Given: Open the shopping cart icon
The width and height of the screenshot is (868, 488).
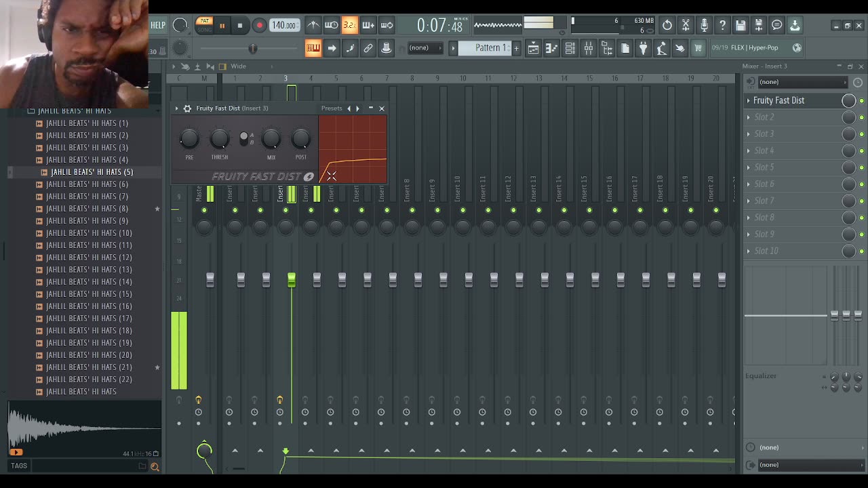Looking at the screenshot, I should 698,47.
